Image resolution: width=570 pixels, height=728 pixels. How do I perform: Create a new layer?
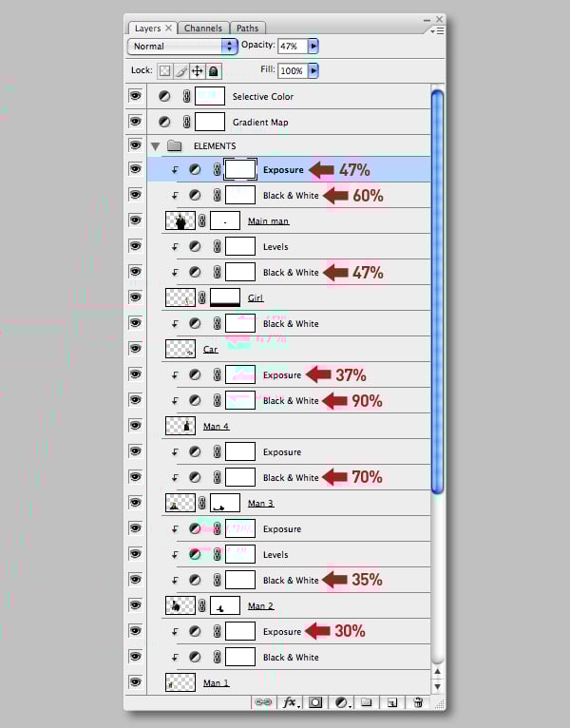tap(390, 702)
